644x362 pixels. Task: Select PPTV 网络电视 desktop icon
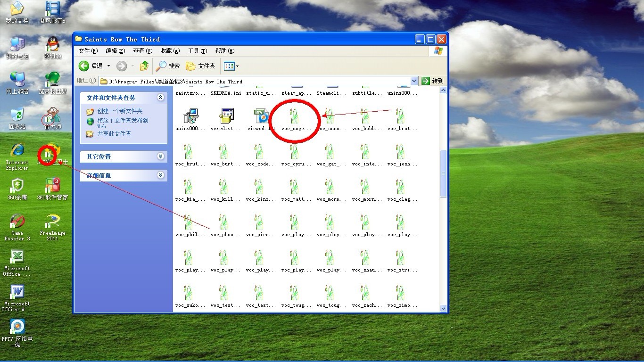click(x=17, y=333)
